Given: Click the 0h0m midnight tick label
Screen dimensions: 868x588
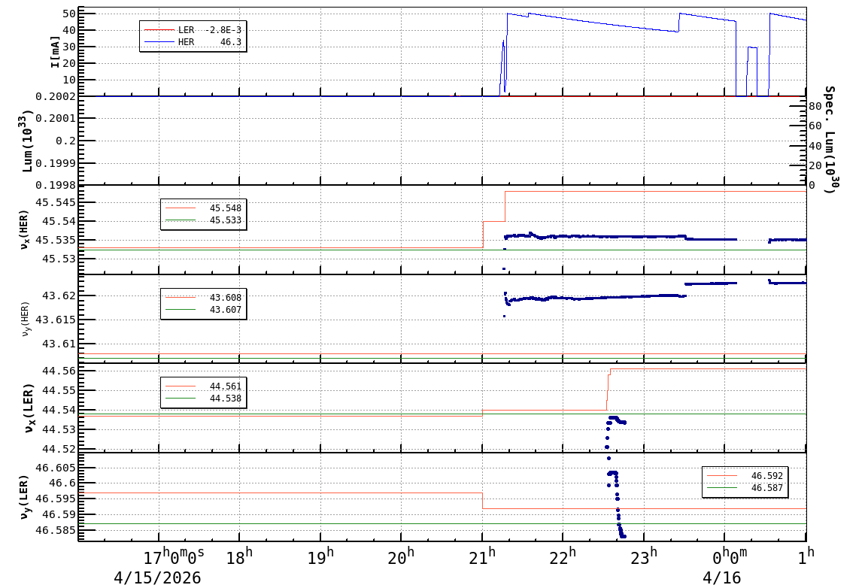Looking at the screenshot, I should (730, 556).
